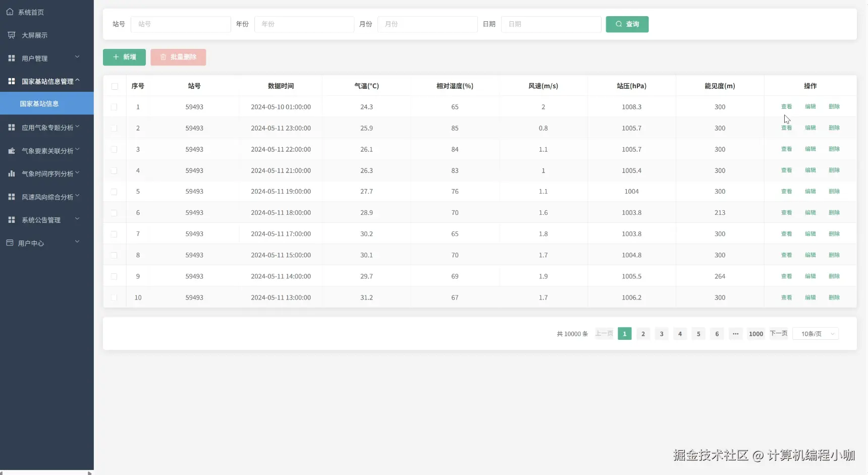Click the grid icon beside 国家基站信息管理
This screenshot has width=868, height=475.
[12, 81]
